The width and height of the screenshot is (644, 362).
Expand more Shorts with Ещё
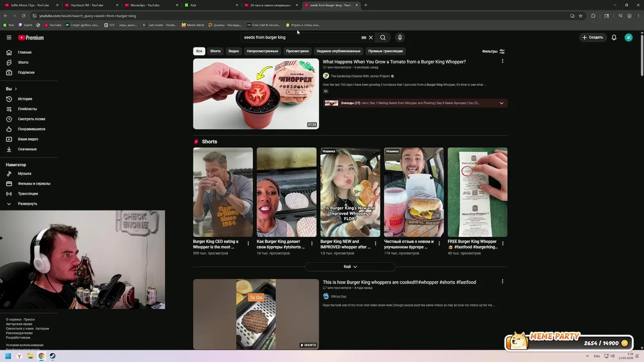[x=350, y=266]
